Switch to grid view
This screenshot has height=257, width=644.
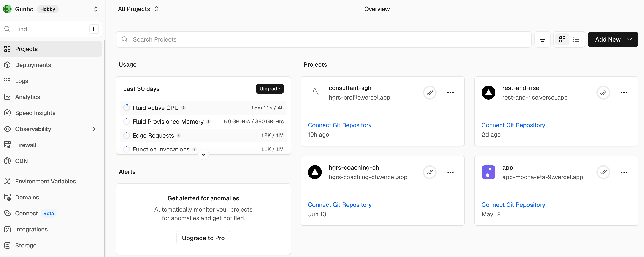pyautogui.click(x=562, y=39)
